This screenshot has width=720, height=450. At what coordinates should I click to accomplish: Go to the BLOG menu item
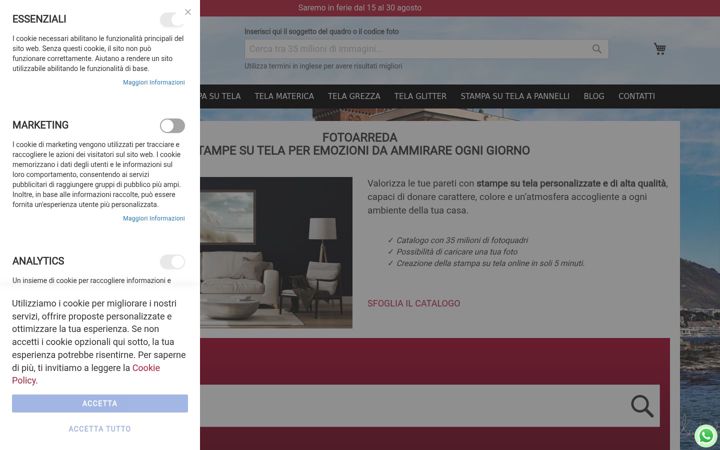(x=594, y=96)
